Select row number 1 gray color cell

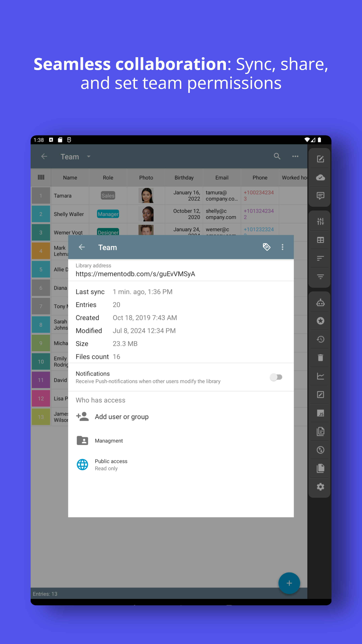coord(41,196)
